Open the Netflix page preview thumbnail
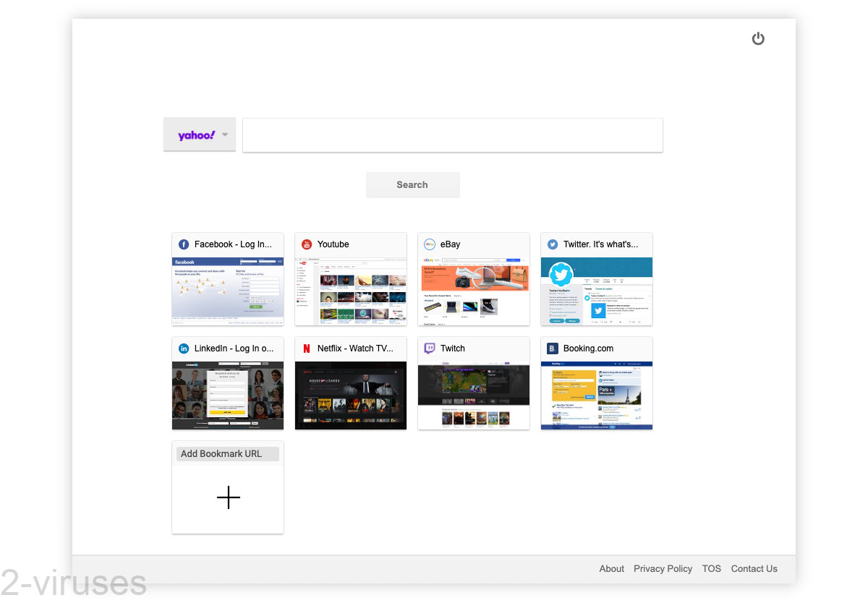Screen dimensions: 868x603 pyautogui.click(x=351, y=395)
